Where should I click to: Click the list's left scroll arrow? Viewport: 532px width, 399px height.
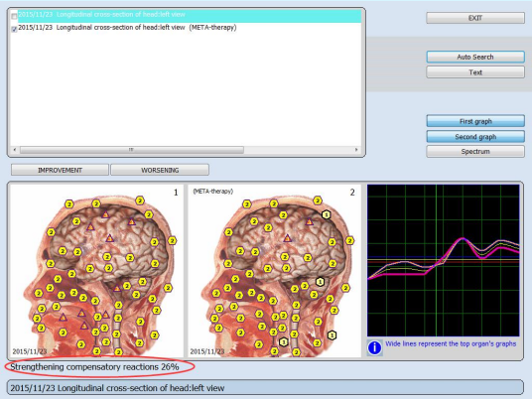tap(14, 150)
